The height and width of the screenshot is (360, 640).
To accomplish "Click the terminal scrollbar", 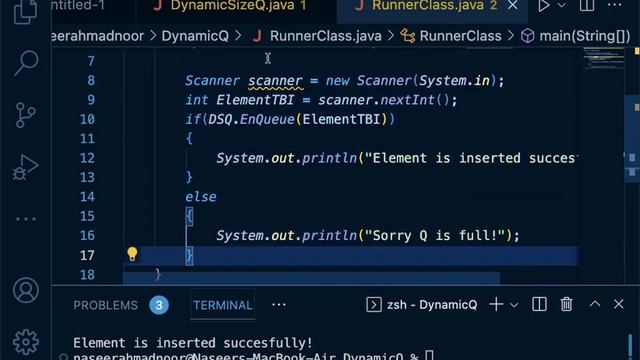I will [x=631, y=347].
